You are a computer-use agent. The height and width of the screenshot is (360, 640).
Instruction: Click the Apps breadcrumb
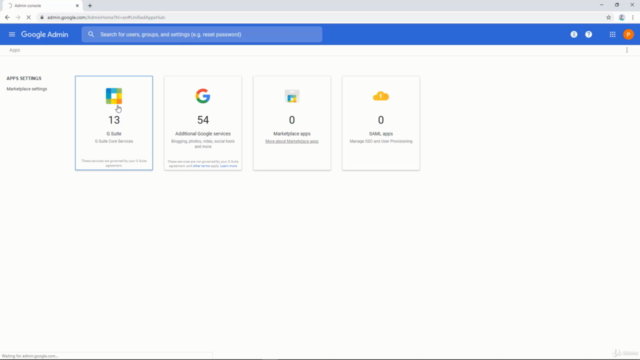[x=15, y=50]
